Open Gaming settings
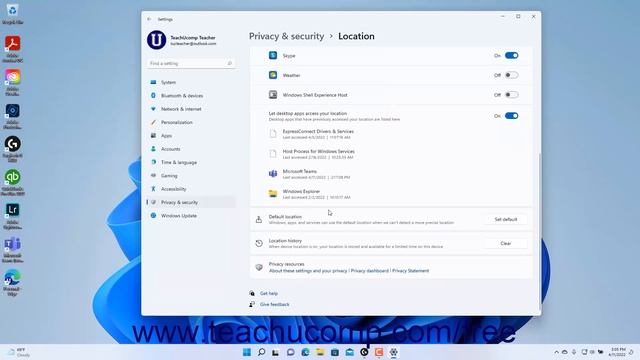Screen dimensions: 640x360 pyautogui.click(x=191, y=176)
